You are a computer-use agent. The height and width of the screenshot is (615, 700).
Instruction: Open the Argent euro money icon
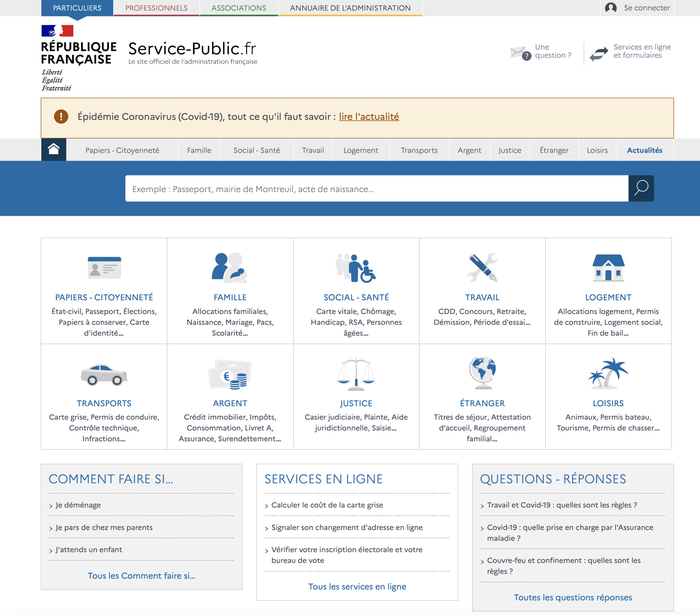point(230,374)
